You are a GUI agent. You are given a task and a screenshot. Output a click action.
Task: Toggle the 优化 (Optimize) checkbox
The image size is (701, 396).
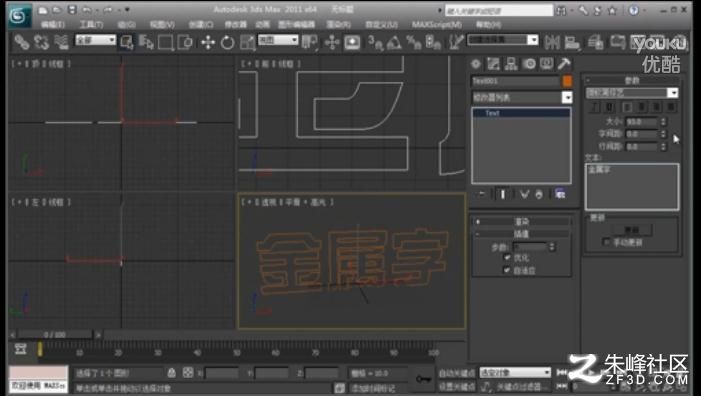507,257
